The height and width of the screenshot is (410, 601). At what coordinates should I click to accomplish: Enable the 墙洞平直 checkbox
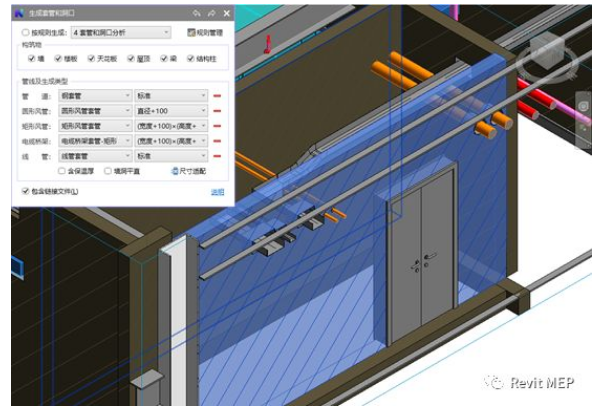[108, 171]
